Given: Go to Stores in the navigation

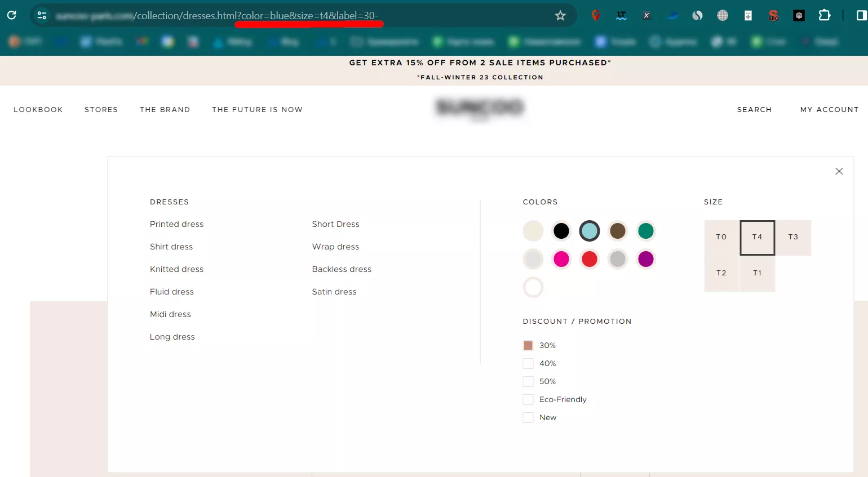Looking at the screenshot, I should 101,109.
